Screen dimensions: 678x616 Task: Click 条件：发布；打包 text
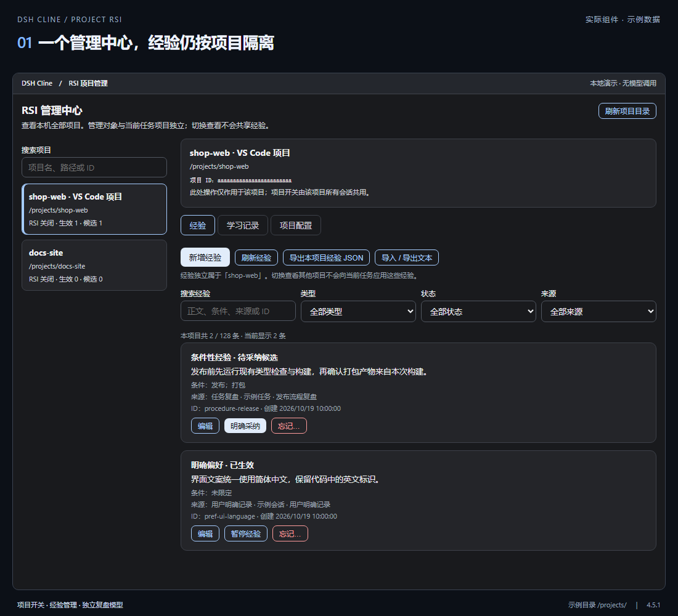pyautogui.click(x=218, y=385)
